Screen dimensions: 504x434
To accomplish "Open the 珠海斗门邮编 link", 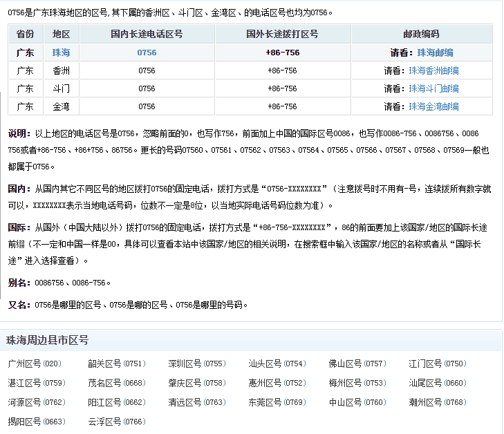I will 433,88.
